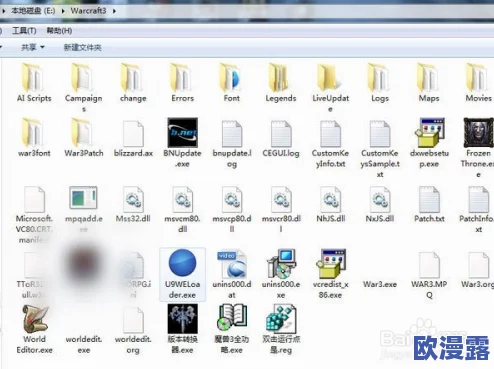Open the Movies folder
494x369 pixels.
point(478,83)
